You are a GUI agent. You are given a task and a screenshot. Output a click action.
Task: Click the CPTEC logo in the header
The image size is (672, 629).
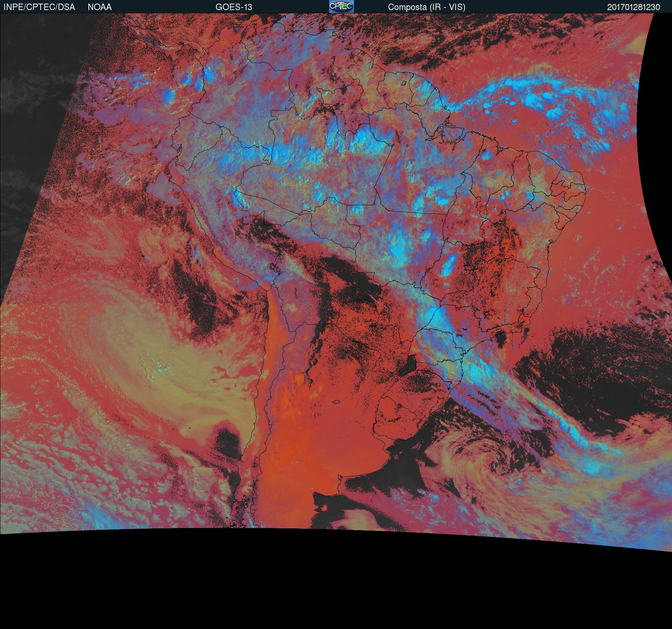click(341, 6)
